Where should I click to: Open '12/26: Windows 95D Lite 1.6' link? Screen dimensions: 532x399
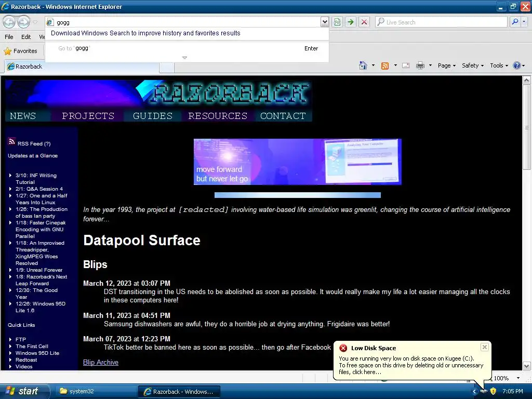41,307
